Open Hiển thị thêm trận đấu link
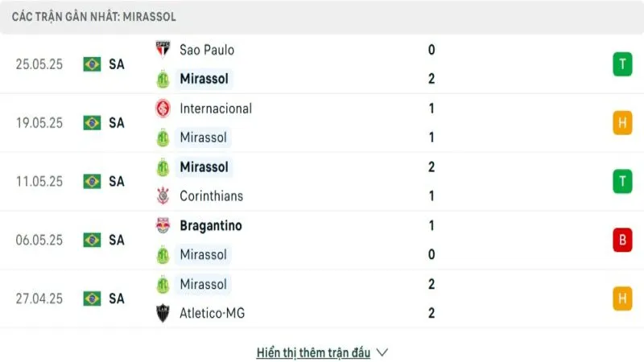 click(x=313, y=352)
